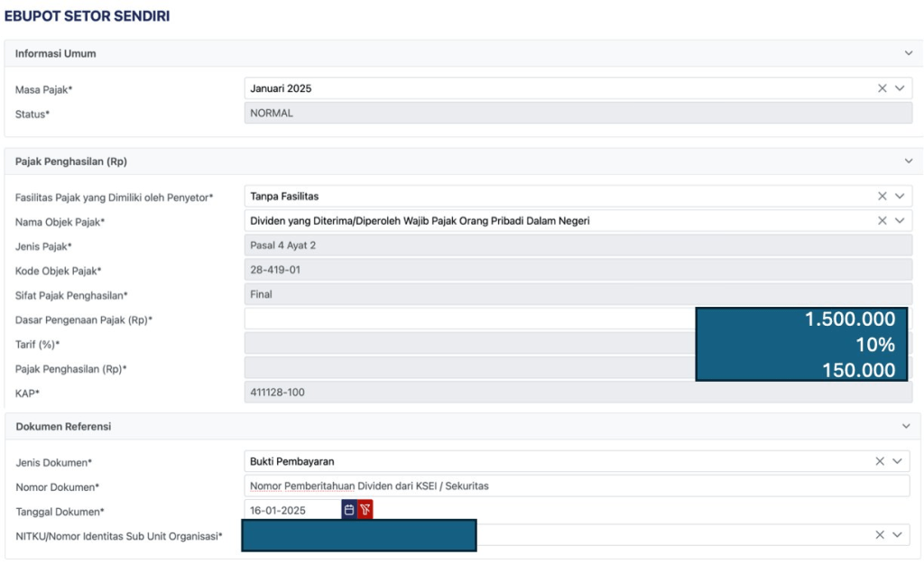Click the Tanggal Dokumen date field
Screen dimensions: 924x564
(x=291, y=510)
